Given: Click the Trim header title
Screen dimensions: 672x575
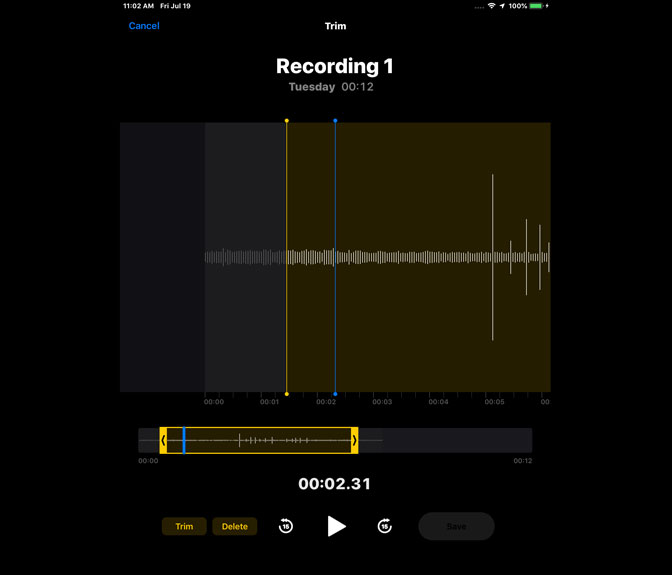Looking at the screenshot, I should click(x=336, y=26).
